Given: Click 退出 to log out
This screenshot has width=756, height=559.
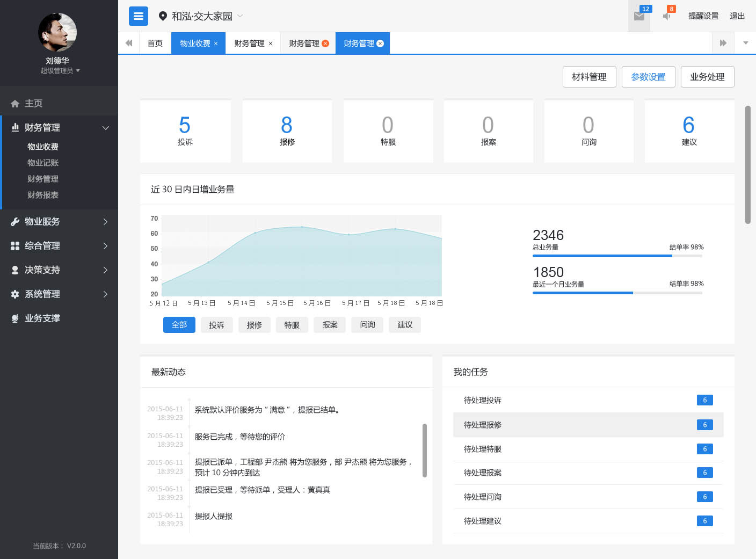Looking at the screenshot, I should coord(737,16).
